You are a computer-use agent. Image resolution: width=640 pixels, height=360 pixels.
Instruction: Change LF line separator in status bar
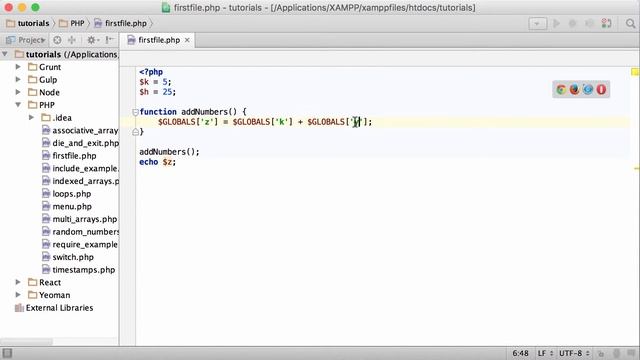545,353
